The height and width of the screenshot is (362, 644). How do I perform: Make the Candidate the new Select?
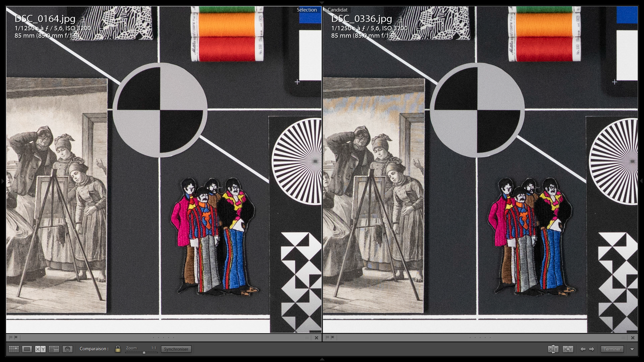(568, 349)
